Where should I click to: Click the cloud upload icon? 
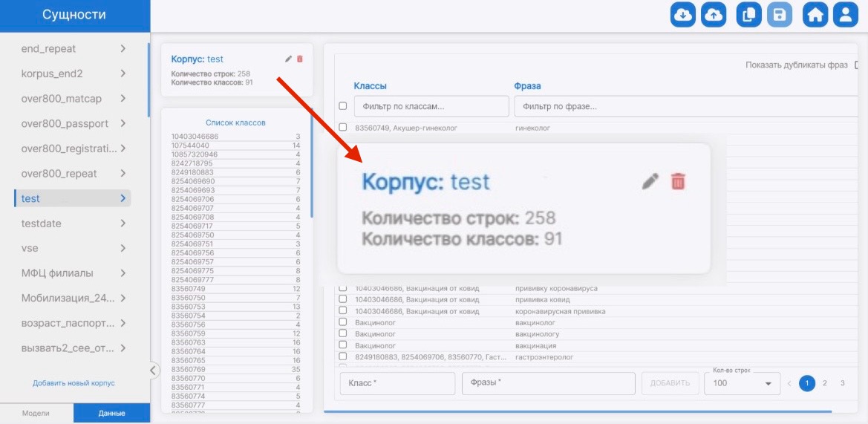(x=714, y=16)
